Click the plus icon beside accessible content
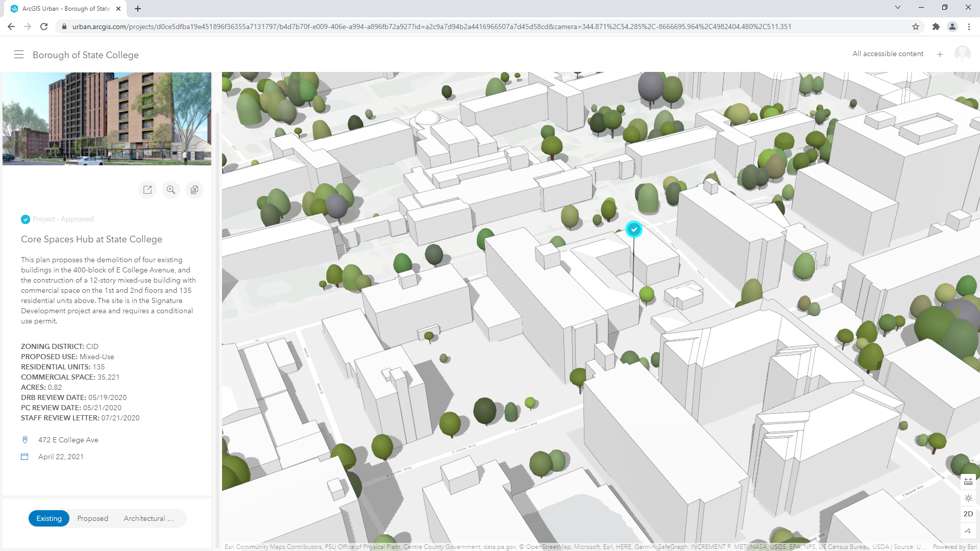The height and width of the screenshot is (551, 980). pyautogui.click(x=940, y=54)
